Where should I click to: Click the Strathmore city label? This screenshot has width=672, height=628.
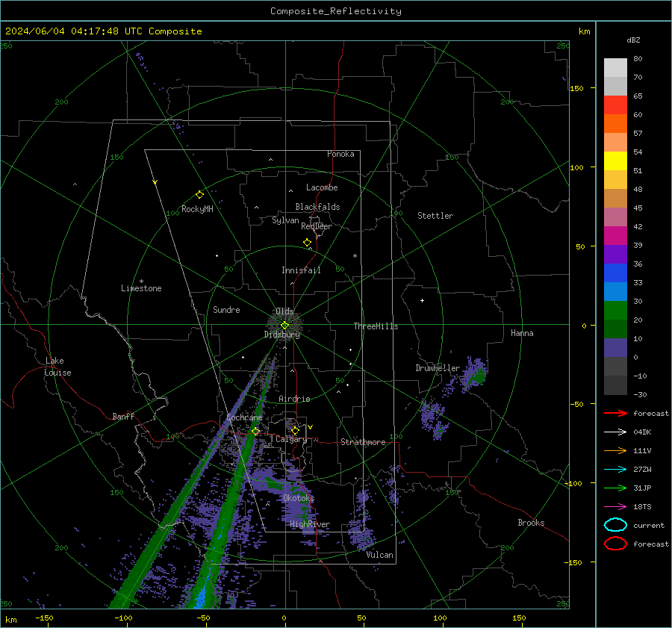[363, 442]
